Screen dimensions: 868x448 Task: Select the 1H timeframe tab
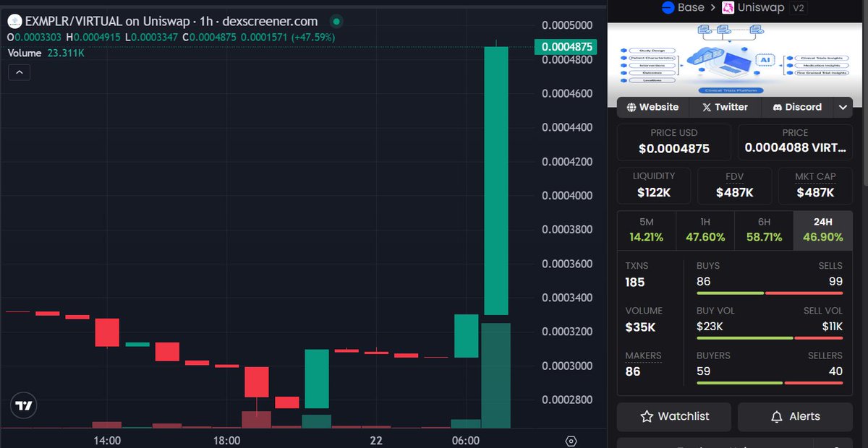point(705,231)
